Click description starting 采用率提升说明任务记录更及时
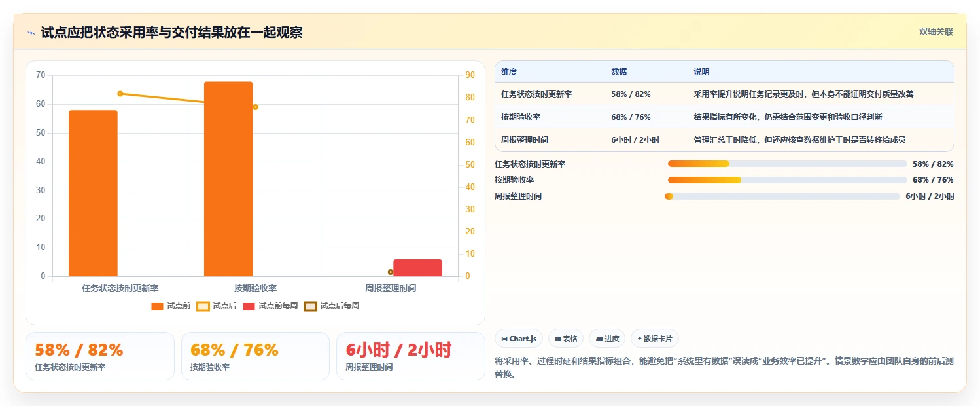The height and width of the screenshot is (406, 980). click(x=803, y=94)
